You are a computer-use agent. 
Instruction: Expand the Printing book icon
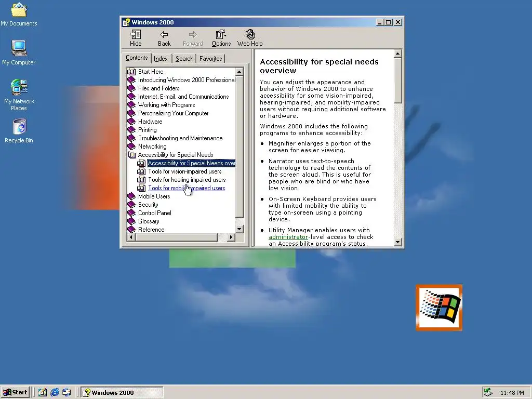pyautogui.click(x=131, y=130)
